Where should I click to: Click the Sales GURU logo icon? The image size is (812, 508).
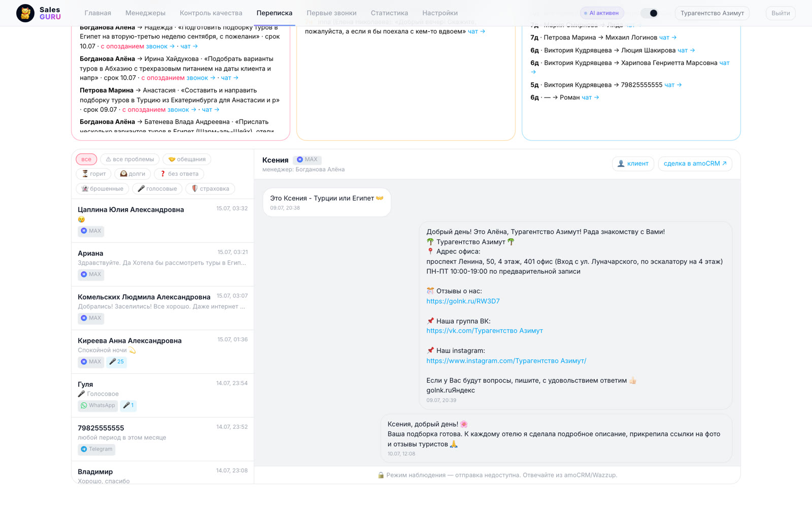click(25, 13)
